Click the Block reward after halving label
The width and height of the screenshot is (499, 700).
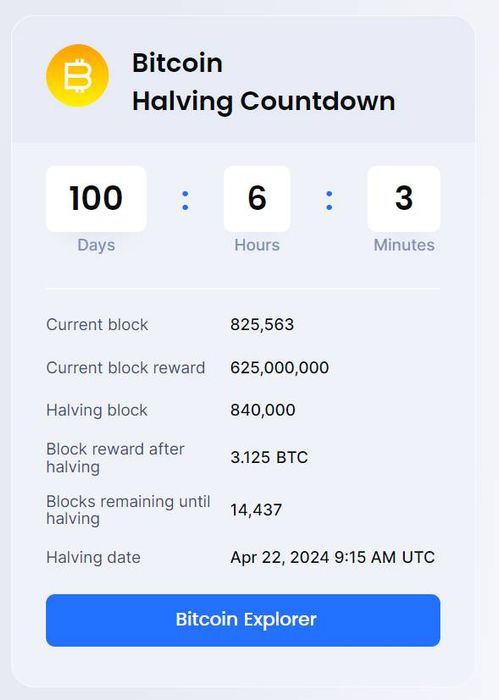click(115, 458)
